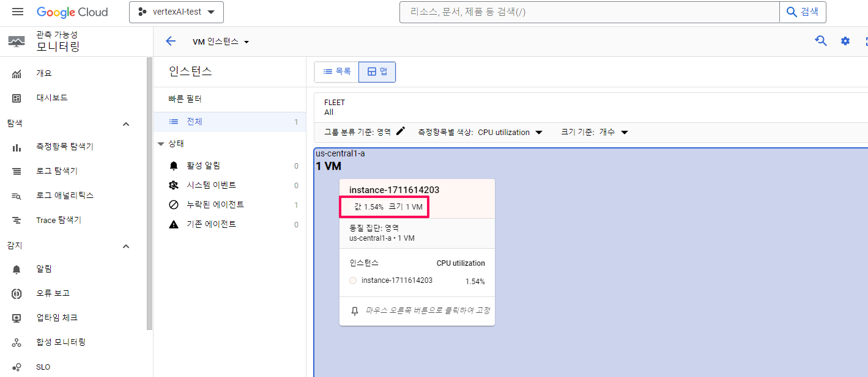
Task: Click the 검색 search button
Action: tap(803, 12)
